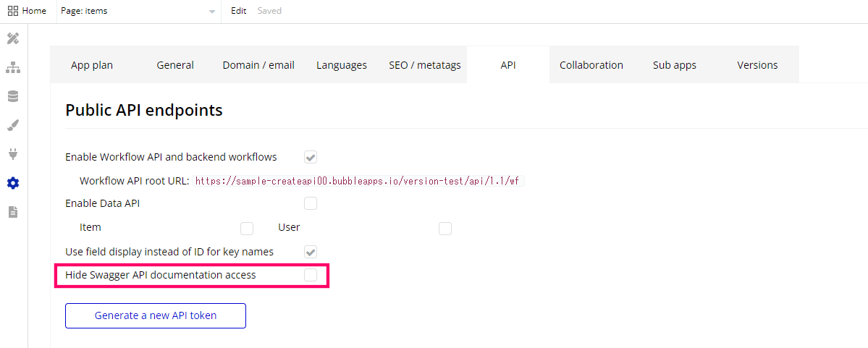This screenshot has height=348, width=868.
Task: Open the Design tab icon in sidebar
Action: (x=13, y=39)
